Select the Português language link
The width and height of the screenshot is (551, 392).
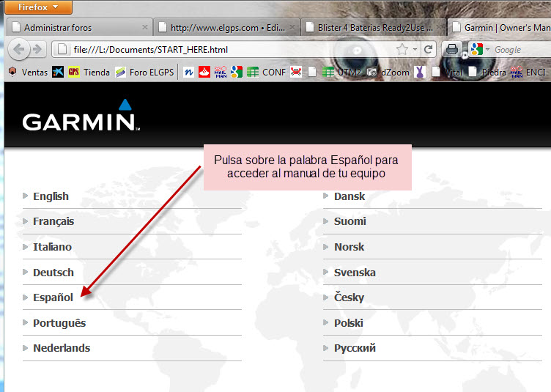tap(59, 323)
